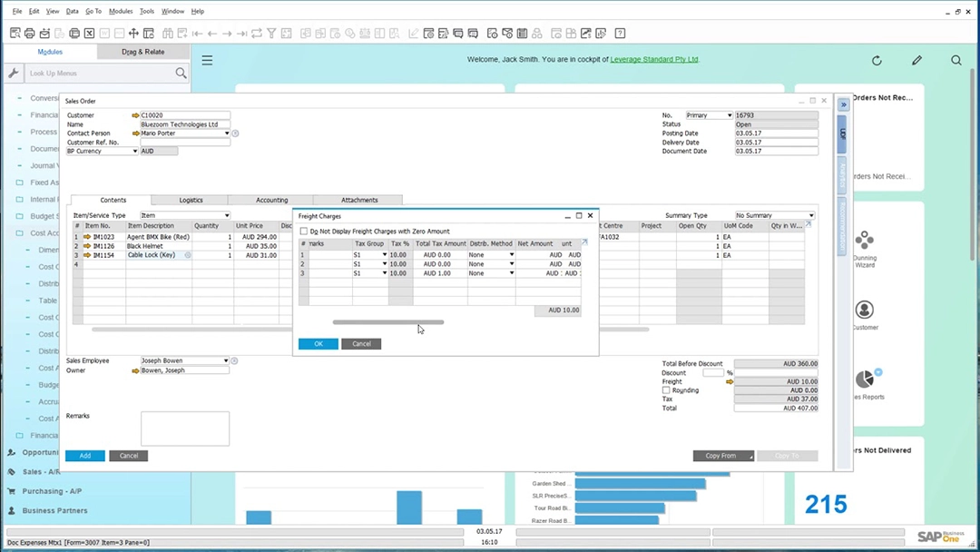The image size is (980, 552).
Task: Toggle the Rounding checkbox in the totals area
Action: click(664, 390)
